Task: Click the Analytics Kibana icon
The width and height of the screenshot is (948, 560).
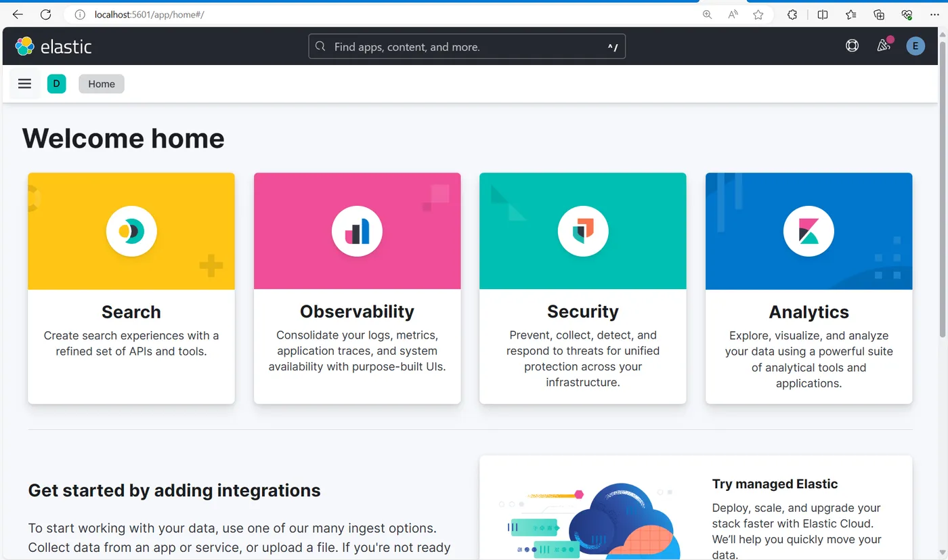Action: click(809, 232)
